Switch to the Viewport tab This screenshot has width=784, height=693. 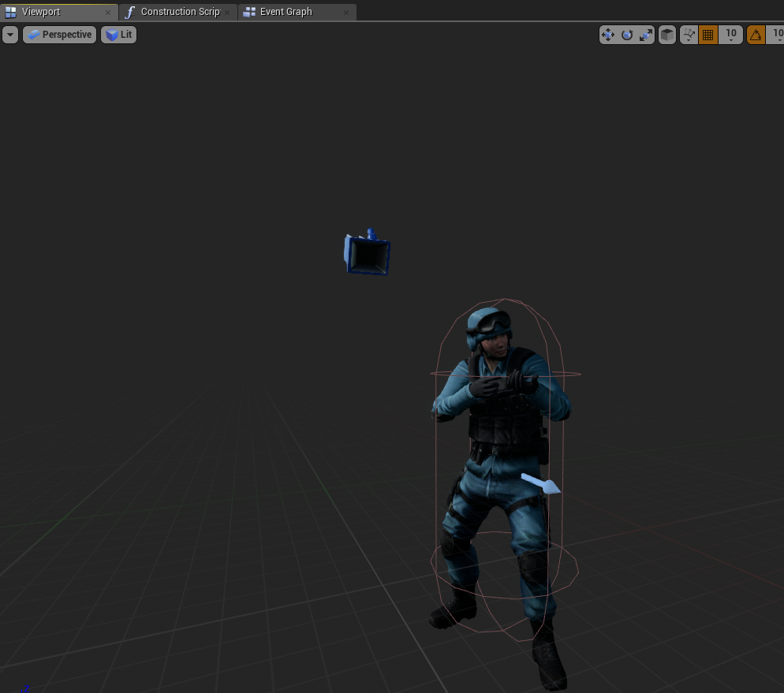pyautogui.click(x=59, y=12)
